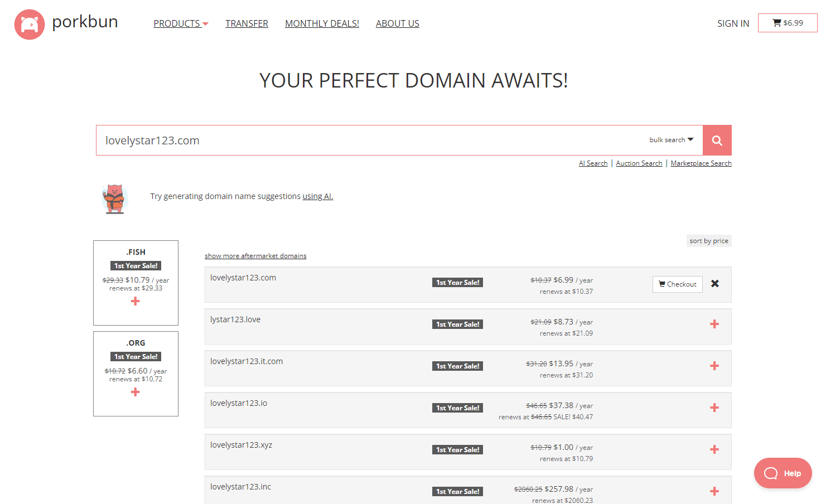Add lovelystar123.xyz with plus icon
The image size is (821, 504).
[714, 449]
